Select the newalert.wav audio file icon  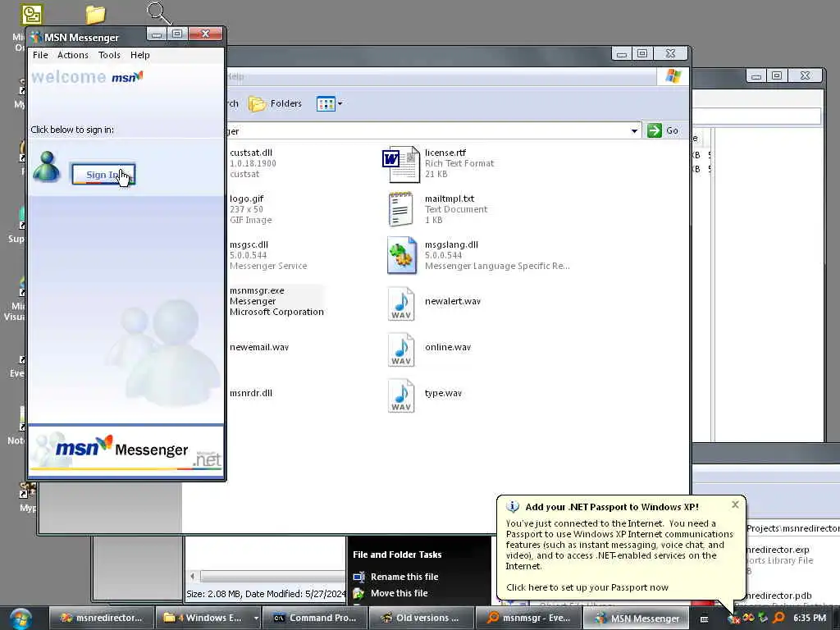click(x=400, y=304)
